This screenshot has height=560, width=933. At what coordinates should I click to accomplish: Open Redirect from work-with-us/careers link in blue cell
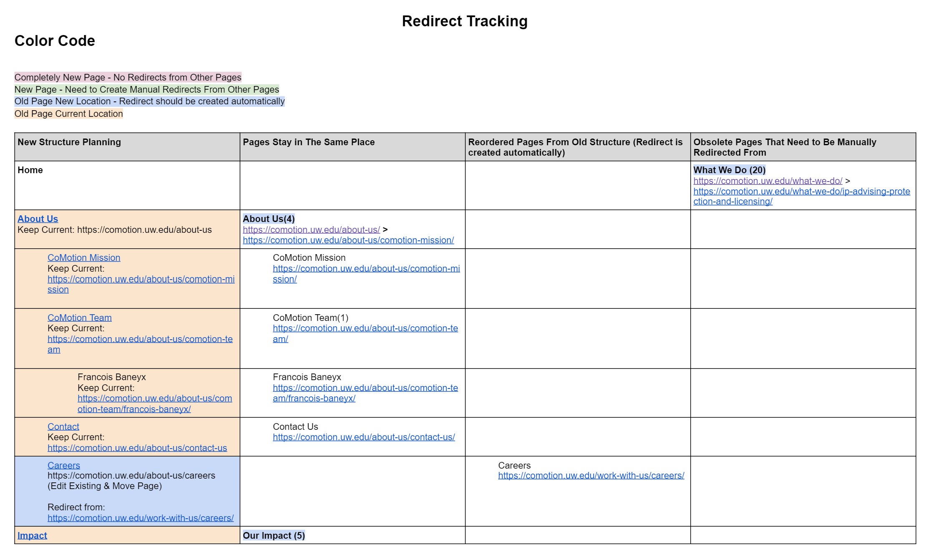[141, 518]
